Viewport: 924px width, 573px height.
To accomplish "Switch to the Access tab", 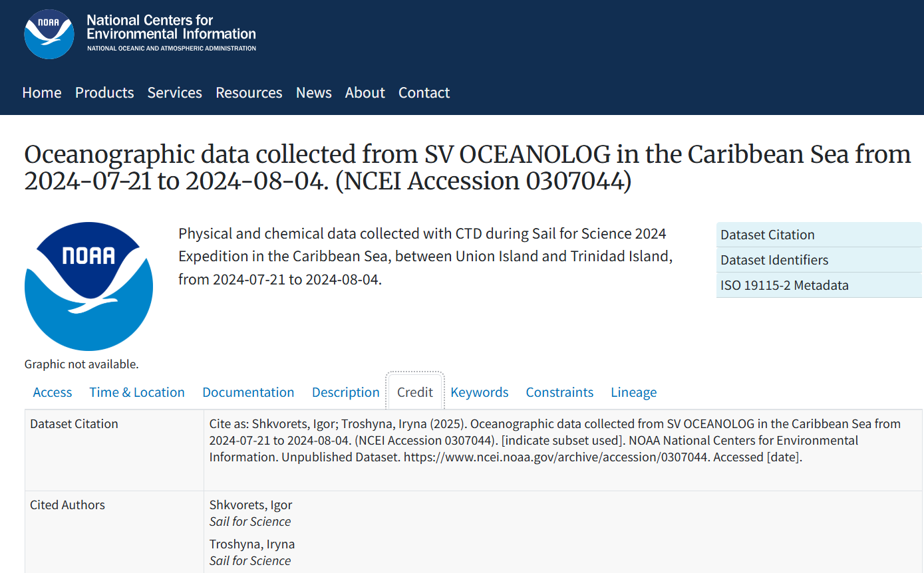I will [53, 392].
